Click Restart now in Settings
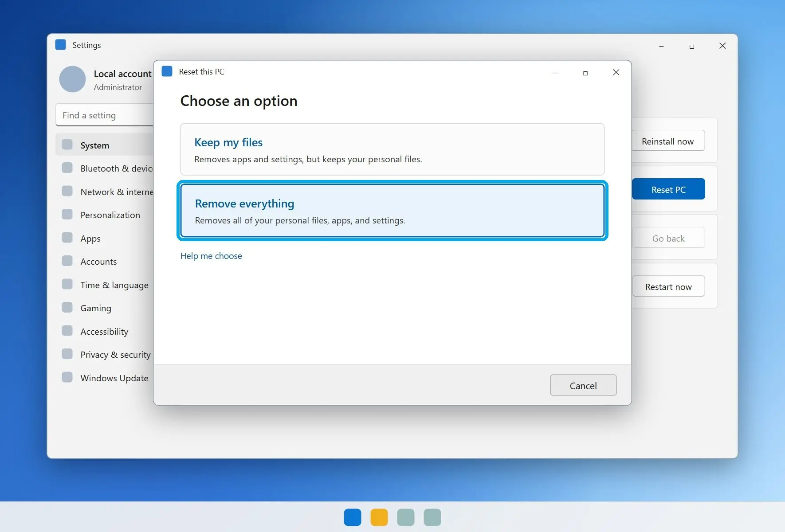This screenshot has width=785, height=532. pyautogui.click(x=668, y=286)
